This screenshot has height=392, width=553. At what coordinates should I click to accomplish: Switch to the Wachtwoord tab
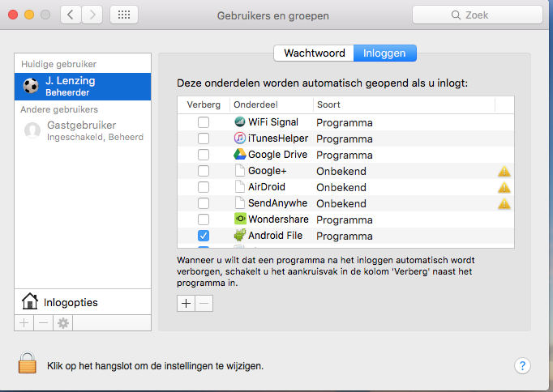click(x=315, y=53)
